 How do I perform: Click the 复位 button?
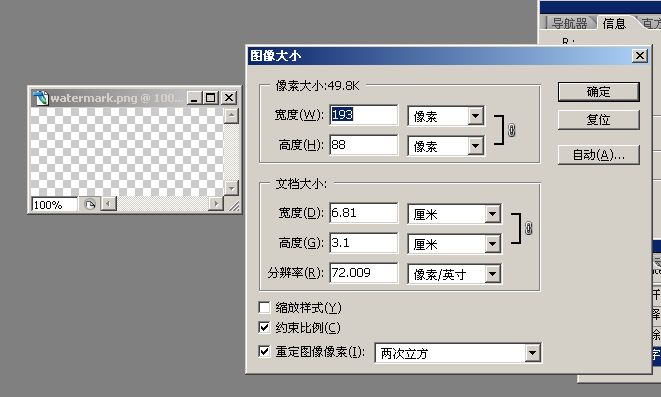(598, 120)
